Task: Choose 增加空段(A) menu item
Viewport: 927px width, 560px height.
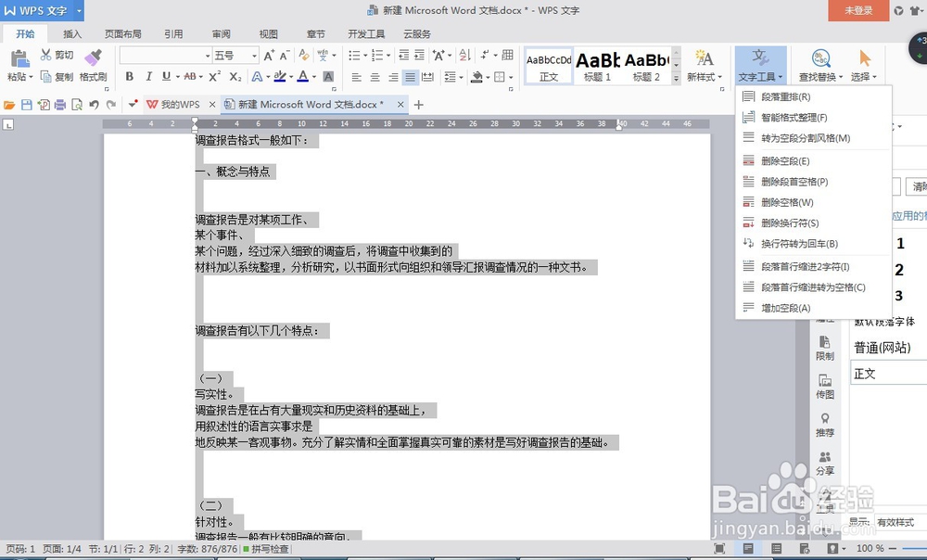Action: click(x=814, y=308)
